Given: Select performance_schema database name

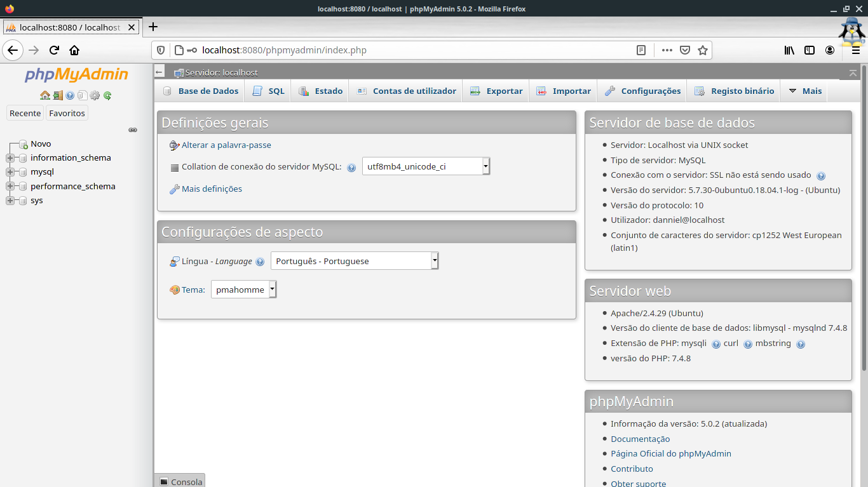Looking at the screenshot, I should (73, 187).
